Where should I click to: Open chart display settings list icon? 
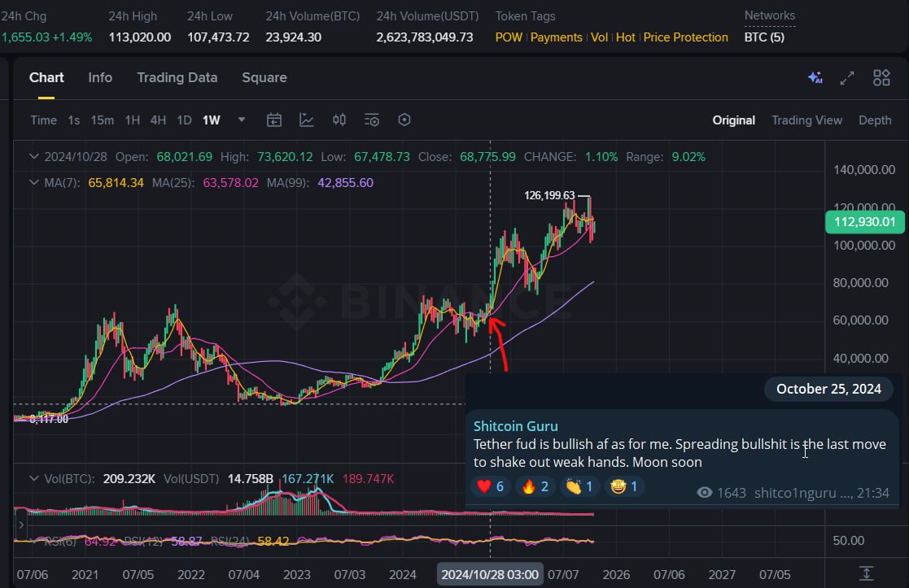(x=372, y=120)
